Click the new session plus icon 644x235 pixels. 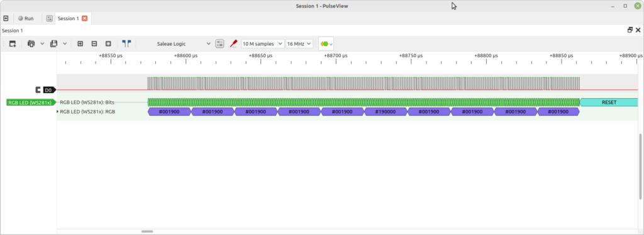coord(6,18)
